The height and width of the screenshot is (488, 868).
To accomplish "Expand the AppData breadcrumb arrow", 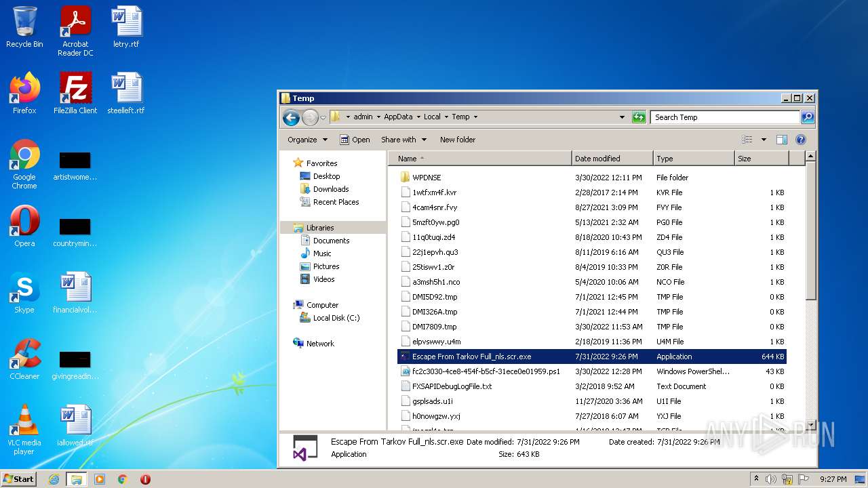I will (x=418, y=117).
